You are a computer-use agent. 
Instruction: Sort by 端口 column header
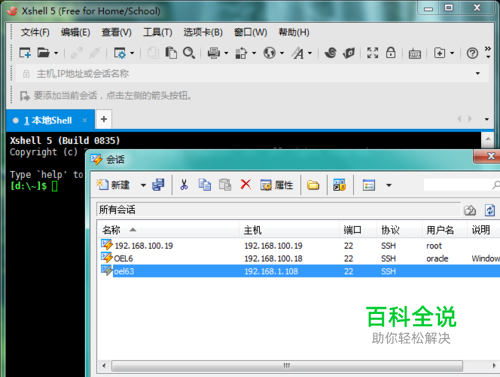click(358, 230)
